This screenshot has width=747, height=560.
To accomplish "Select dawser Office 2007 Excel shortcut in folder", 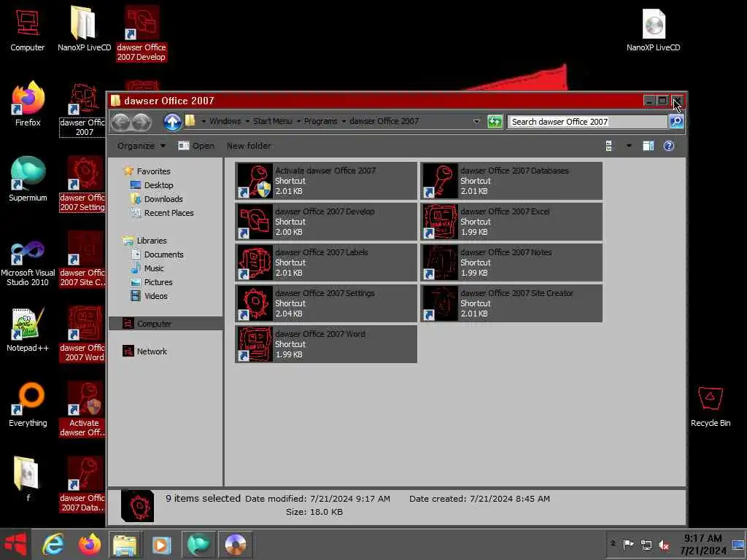I will tap(511, 222).
